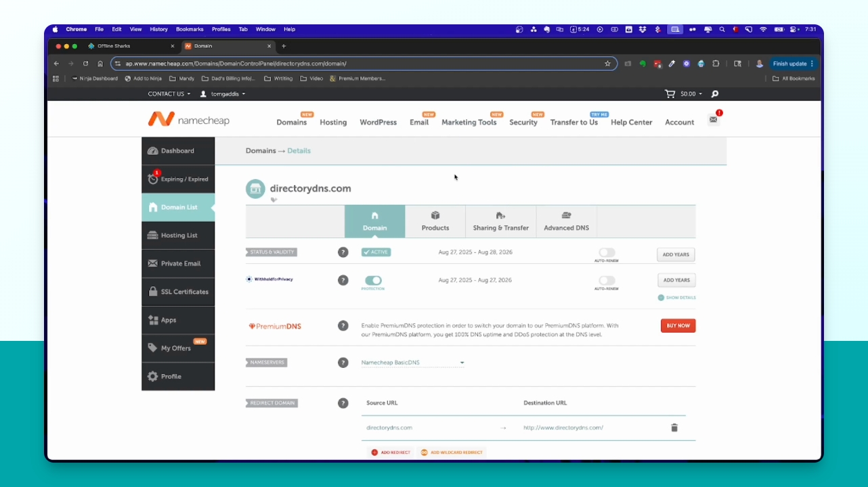Open SSL Certificates in the sidebar

pyautogui.click(x=178, y=292)
